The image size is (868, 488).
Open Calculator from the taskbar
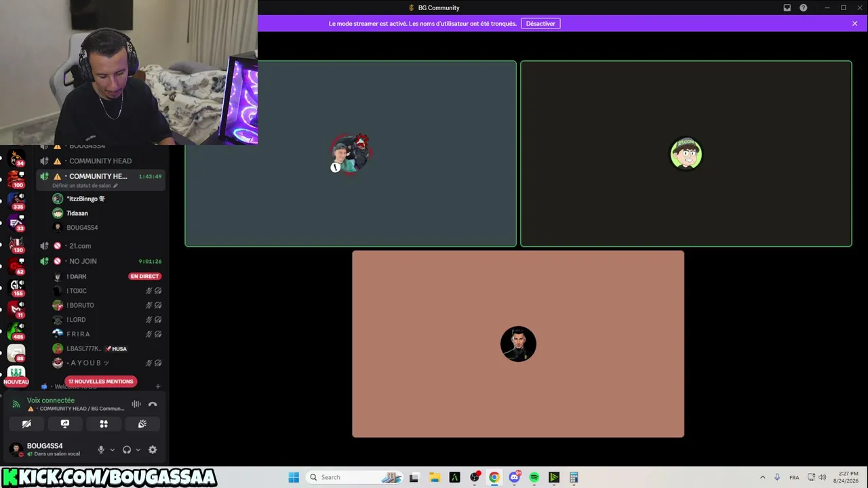coord(574,477)
